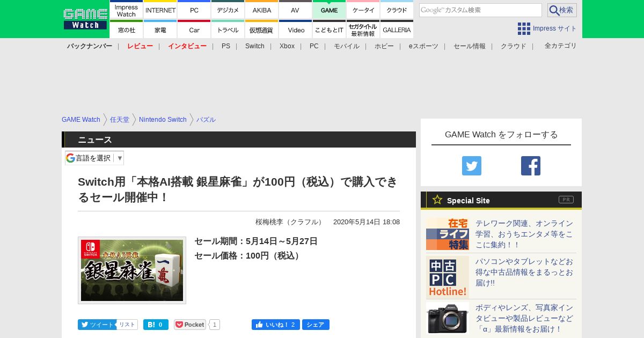The image size is (644, 338).
Task: Open the Impress Watch tab
Action: [x=126, y=10]
